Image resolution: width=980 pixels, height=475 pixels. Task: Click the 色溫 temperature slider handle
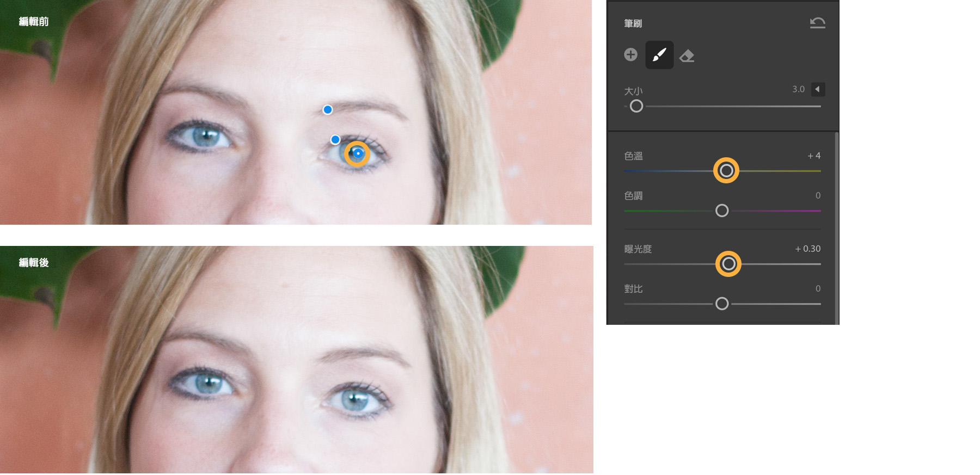(726, 171)
